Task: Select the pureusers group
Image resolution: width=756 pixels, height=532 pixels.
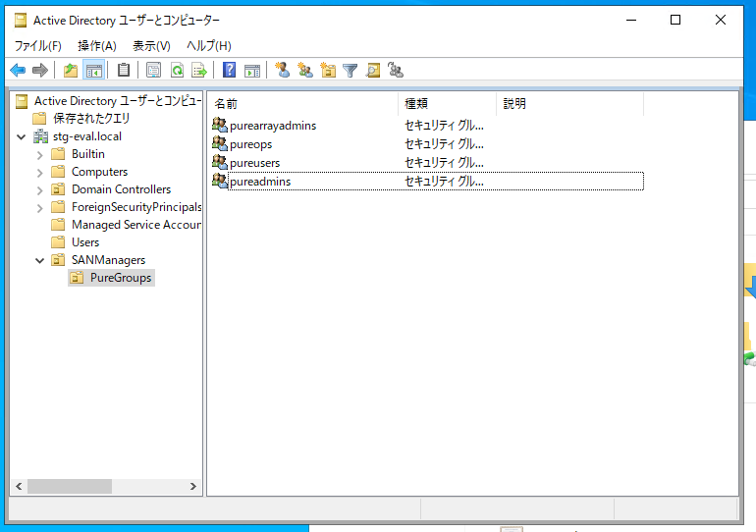Action: [x=254, y=163]
